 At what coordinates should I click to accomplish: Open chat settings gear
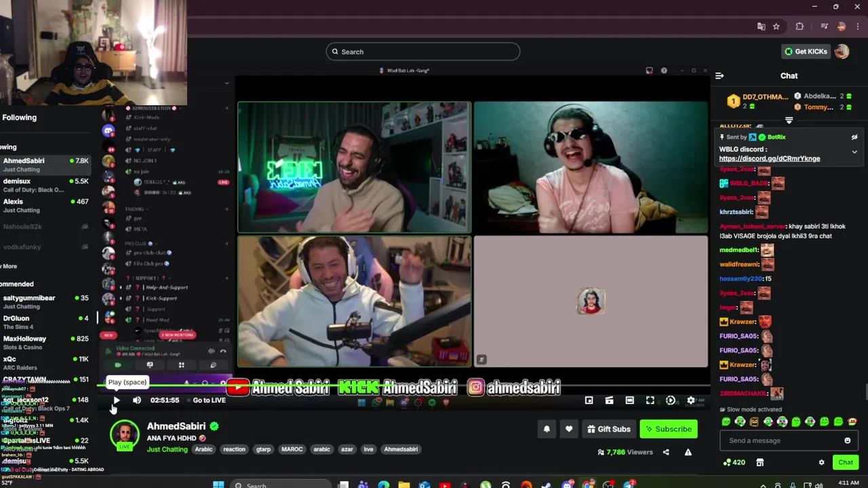(821, 462)
